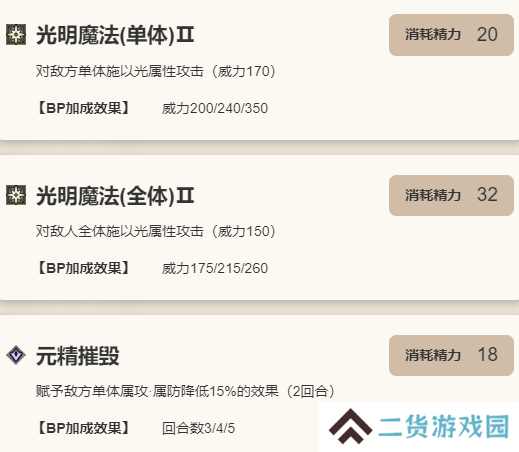Image resolution: width=519 pixels, height=452 pixels.
Task: Click the light magic icon beside 光明魔法(全体)Ⅱ
Action: pyautogui.click(x=16, y=195)
